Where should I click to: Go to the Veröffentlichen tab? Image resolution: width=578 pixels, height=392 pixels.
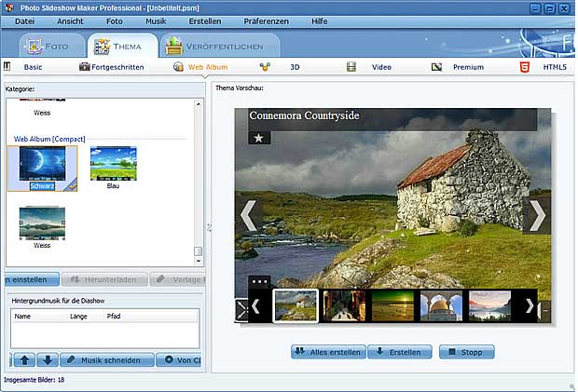tap(219, 47)
